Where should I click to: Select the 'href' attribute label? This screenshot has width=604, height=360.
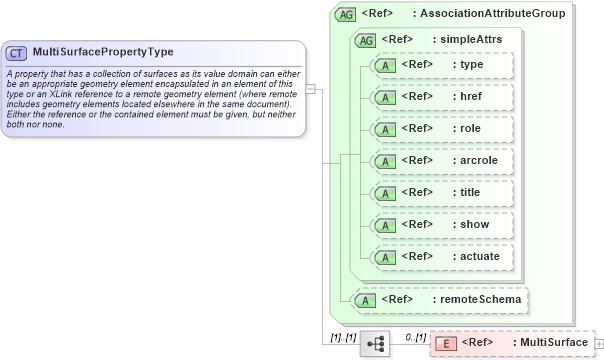click(471, 96)
